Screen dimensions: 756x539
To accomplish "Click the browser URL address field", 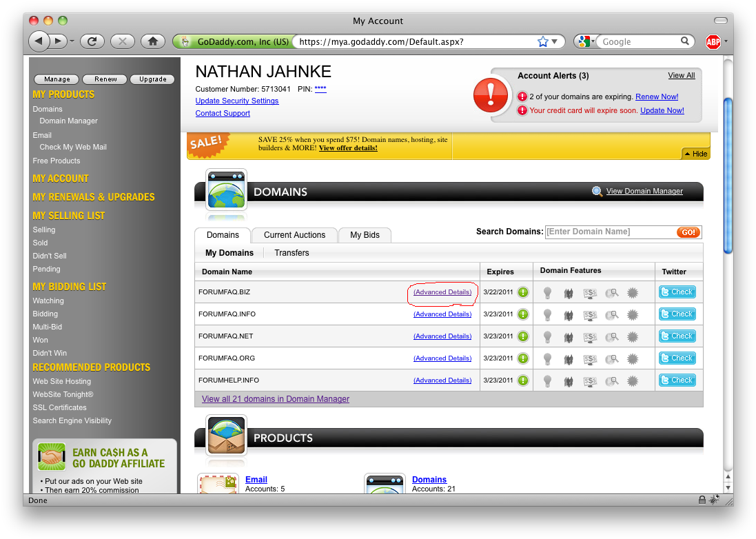I will [x=415, y=41].
